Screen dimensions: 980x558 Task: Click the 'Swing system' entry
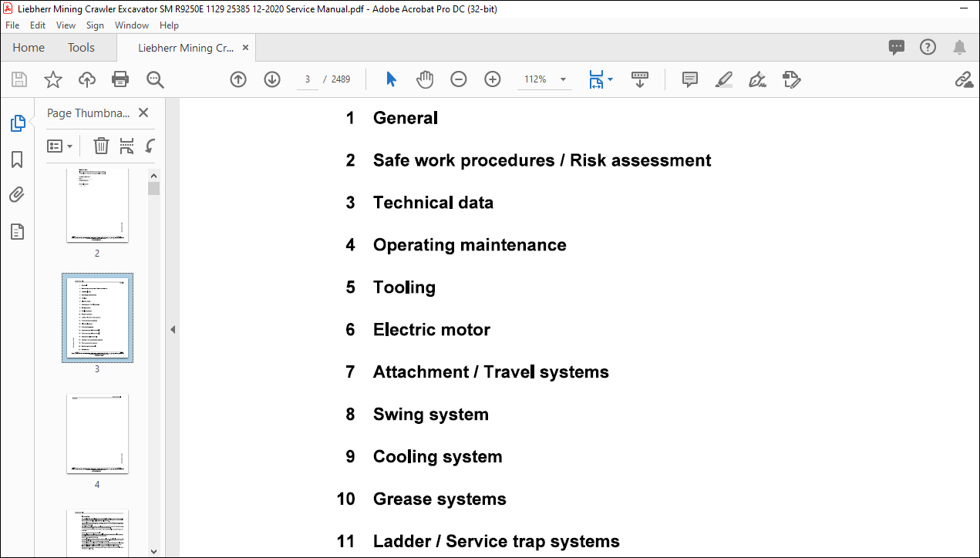coord(431,415)
